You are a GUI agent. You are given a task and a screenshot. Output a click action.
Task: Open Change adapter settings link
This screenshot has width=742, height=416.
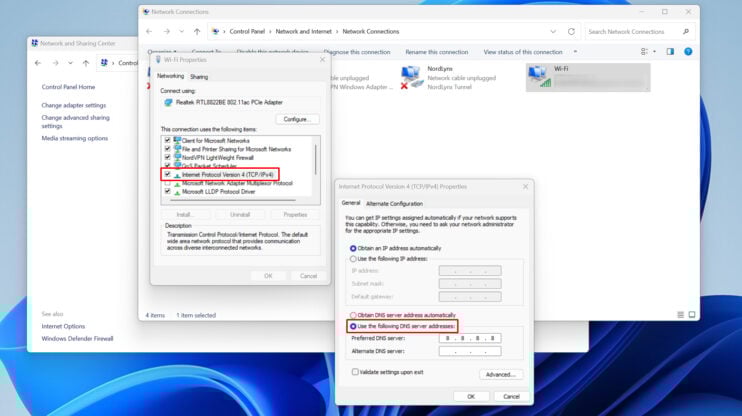(73, 105)
